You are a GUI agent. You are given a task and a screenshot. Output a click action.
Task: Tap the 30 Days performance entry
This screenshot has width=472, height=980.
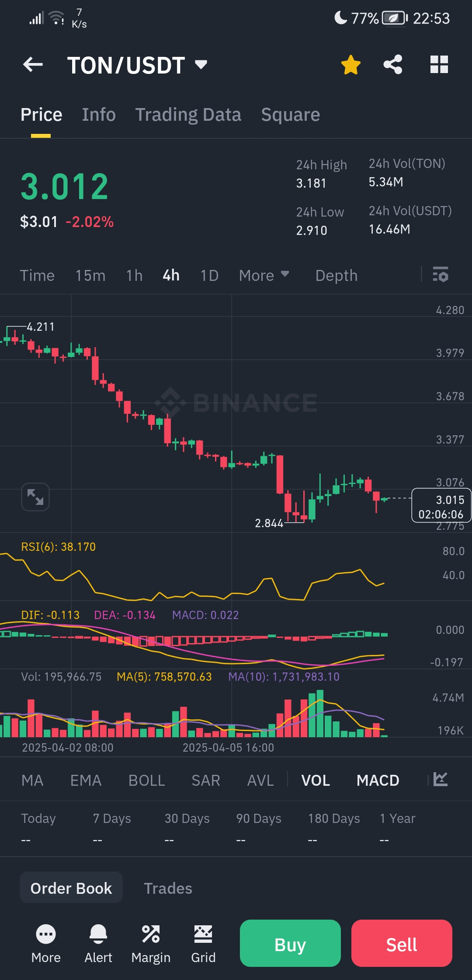(x=187, y=829)
